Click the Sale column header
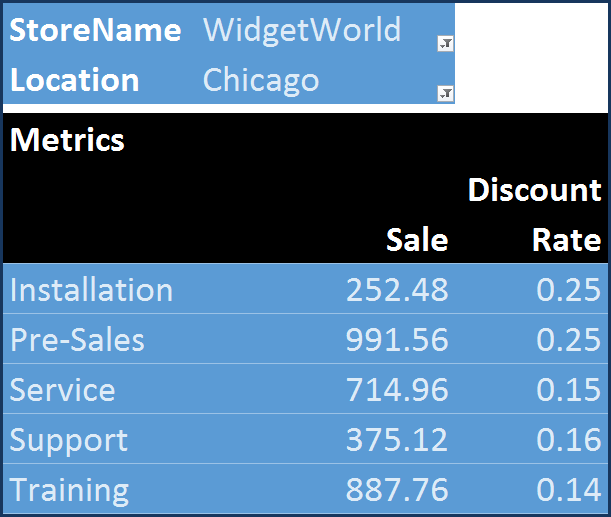Viewport: 611px width, 517px height. tap(417, 240)
